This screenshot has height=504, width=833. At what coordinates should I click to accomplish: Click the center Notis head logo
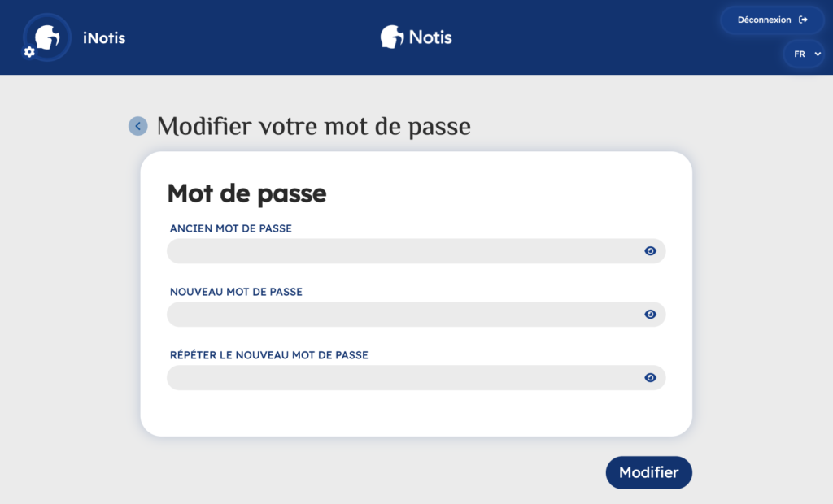(393, 37)
